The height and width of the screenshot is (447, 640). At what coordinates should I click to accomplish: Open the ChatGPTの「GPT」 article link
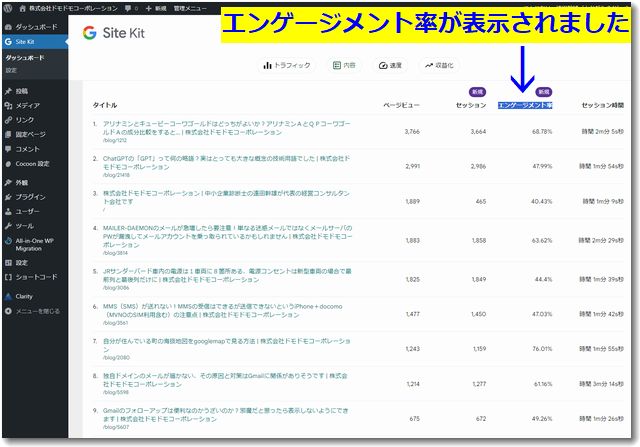(226, 162)
